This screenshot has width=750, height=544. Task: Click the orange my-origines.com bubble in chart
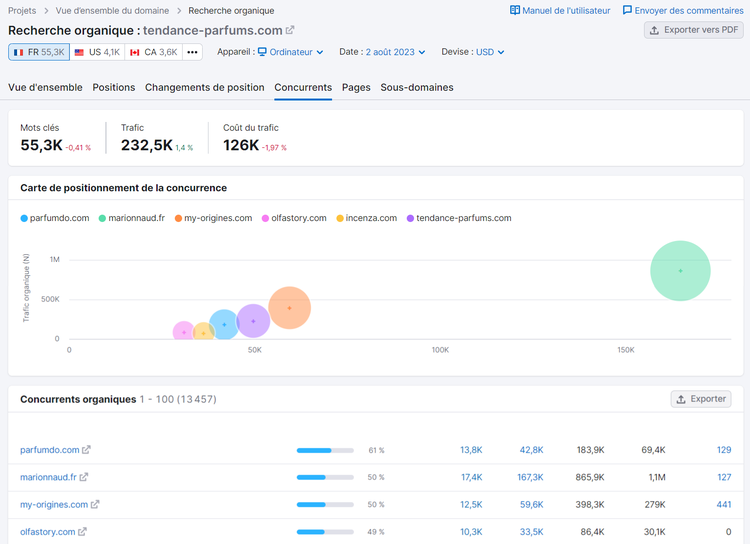289,308
